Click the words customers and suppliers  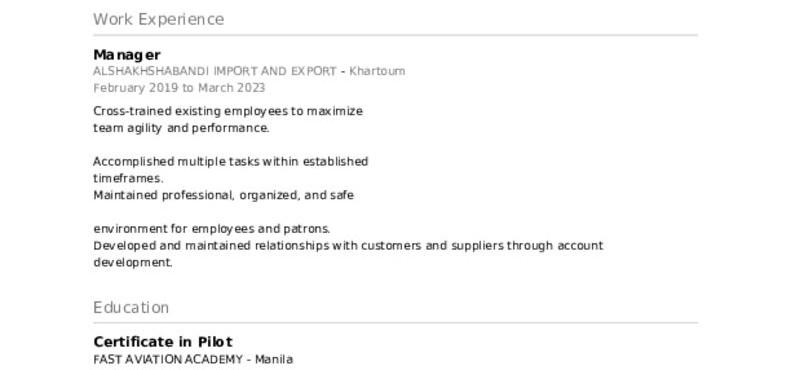(x=432, y=246)
